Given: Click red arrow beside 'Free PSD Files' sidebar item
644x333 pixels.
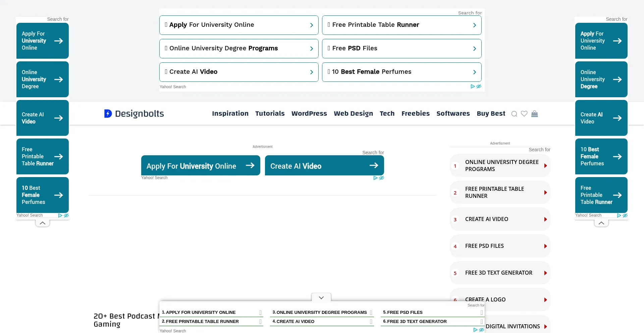Looking at the screenshot, I should pyautogui.click(x=545, y=246).
